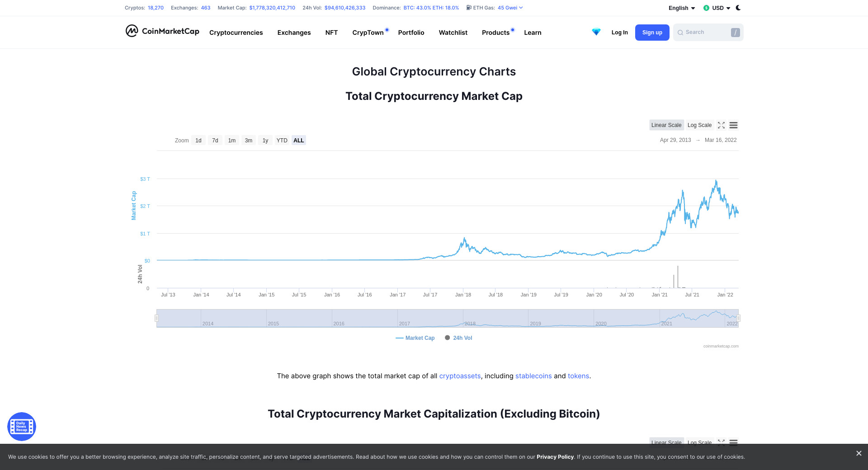The width and height of the screenshot is (868, 470).
Task: Open the Exchanges menu
Action: [x=294, y=33]
